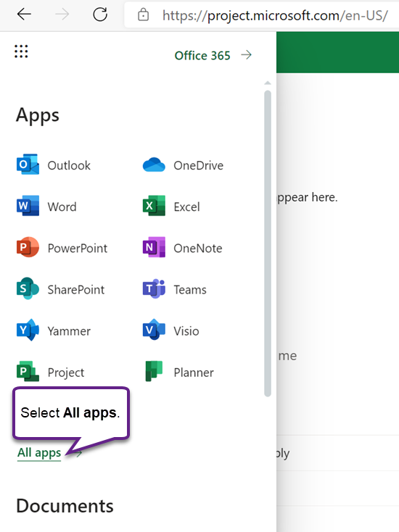This screenshot has height=532, width=399.
Task: Open Visio via its icon
Action: click(154, 330)
